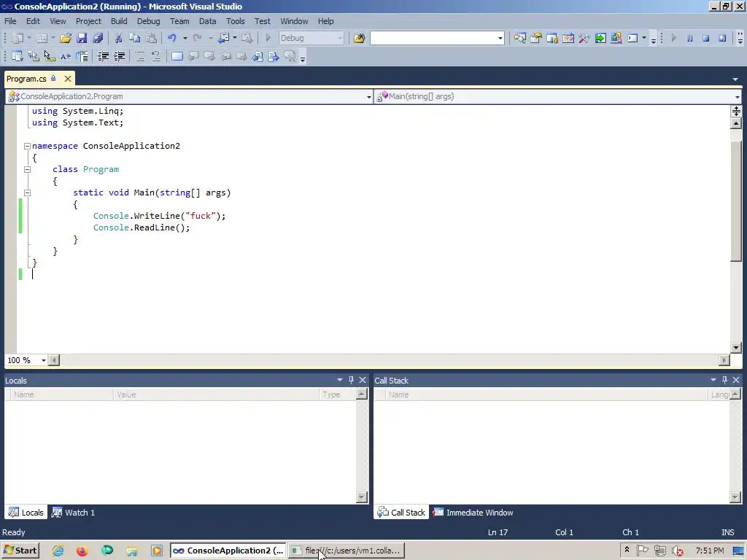Open the Debug configuration dropdown
Image resolution: width=747 pixels, height=560 pixels.
[340, 38]
